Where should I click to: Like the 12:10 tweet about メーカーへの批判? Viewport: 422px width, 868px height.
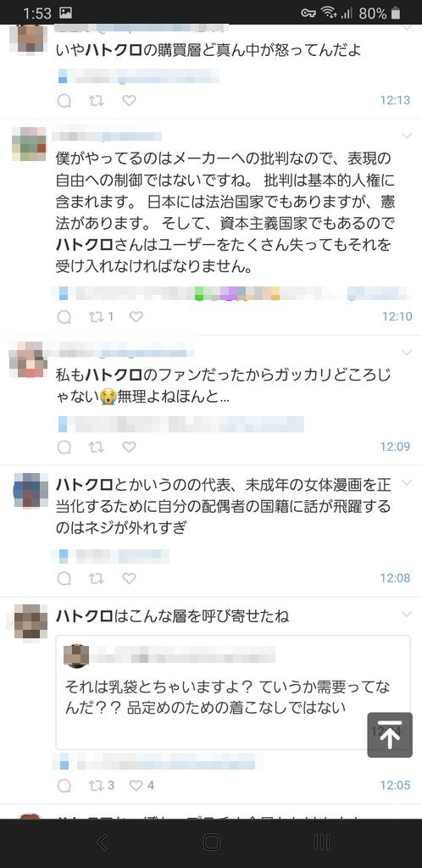[136, 317]
